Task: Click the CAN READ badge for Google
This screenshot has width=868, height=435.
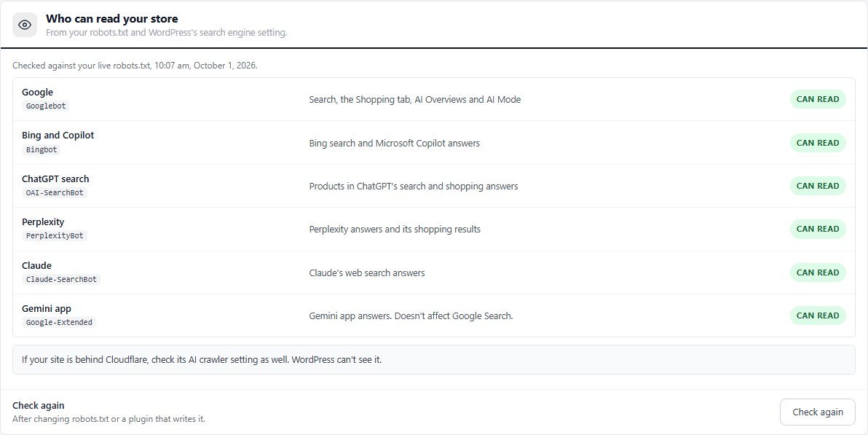Action: click(x=818, y=99)
